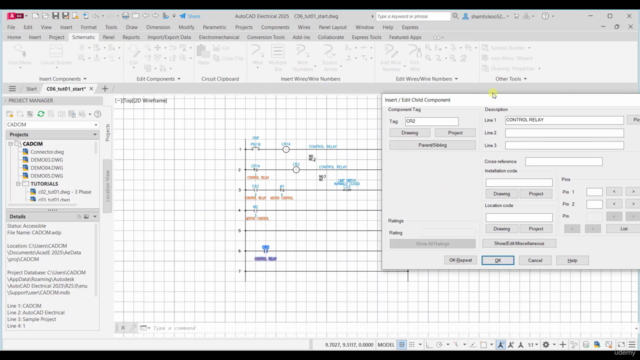The height and width of the screenshot is (360, 640).
Task: Select DEMO04.DWG in project tree
Action: point(47,168)
